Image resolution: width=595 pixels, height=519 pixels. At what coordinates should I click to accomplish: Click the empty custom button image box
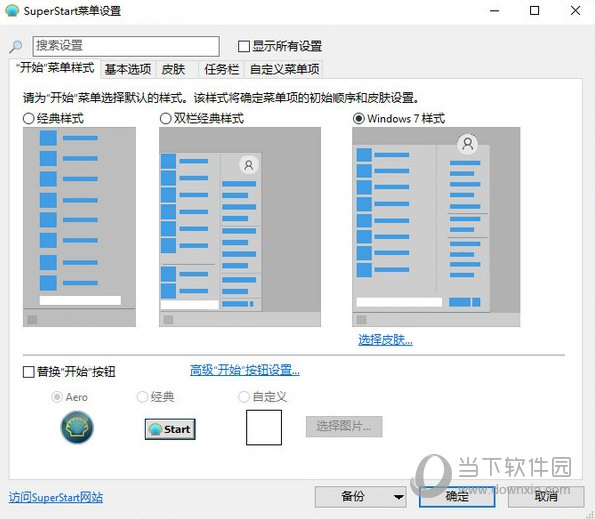click(264, 428)
